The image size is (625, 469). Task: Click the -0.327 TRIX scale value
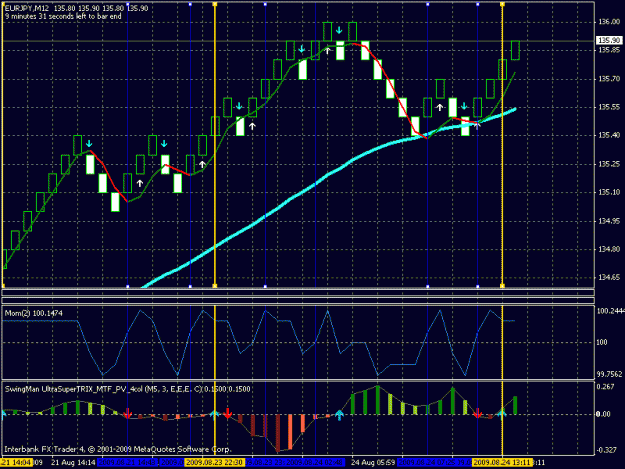(606, 450)
